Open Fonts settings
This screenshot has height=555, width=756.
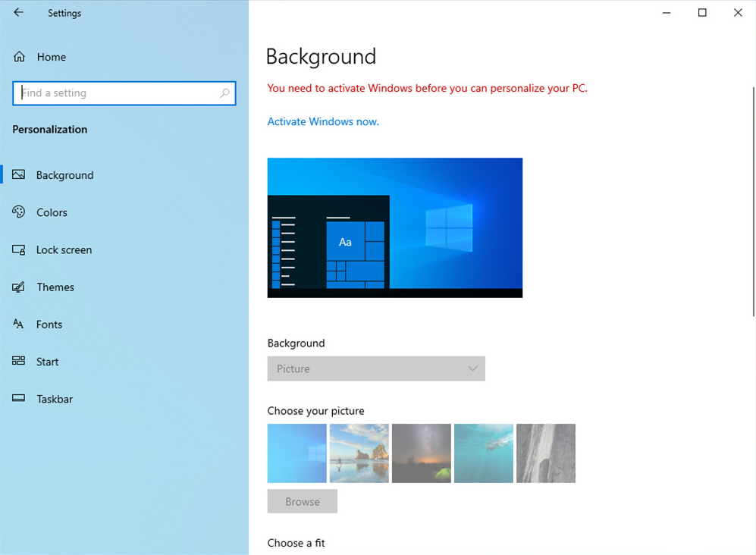point(49,325)
